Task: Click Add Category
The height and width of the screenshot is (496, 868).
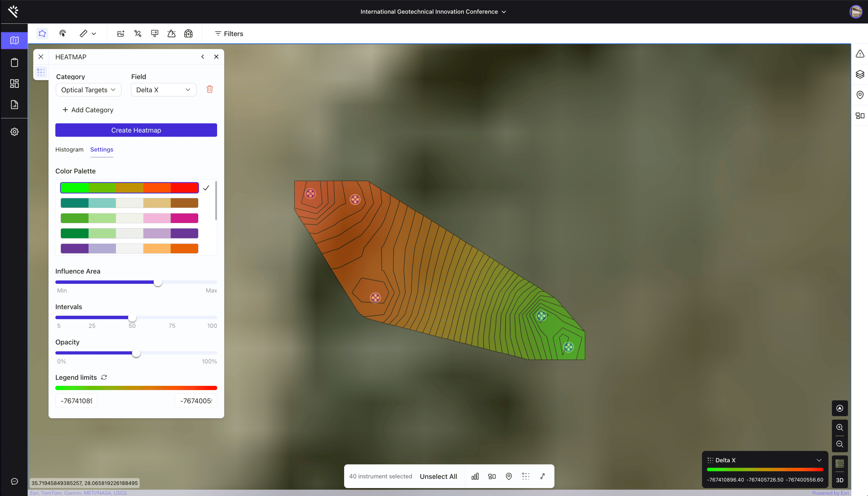Action: click(88, 110)
